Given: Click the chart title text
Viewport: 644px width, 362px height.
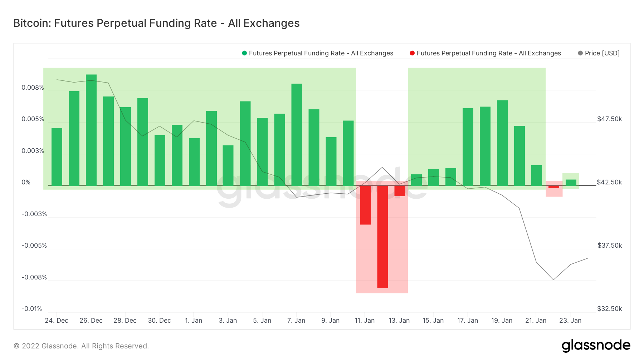Looking at the screenshot, I should click(156, 23).
